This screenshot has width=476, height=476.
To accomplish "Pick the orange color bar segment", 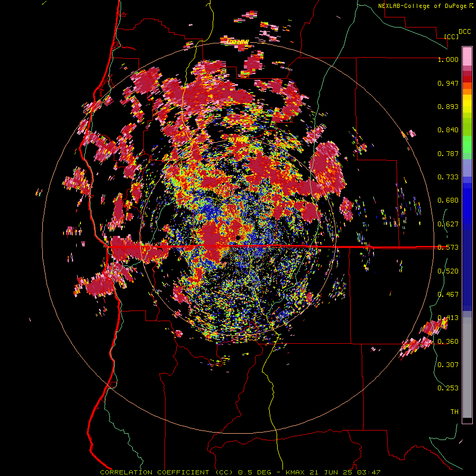I will [x=467, y=91].
